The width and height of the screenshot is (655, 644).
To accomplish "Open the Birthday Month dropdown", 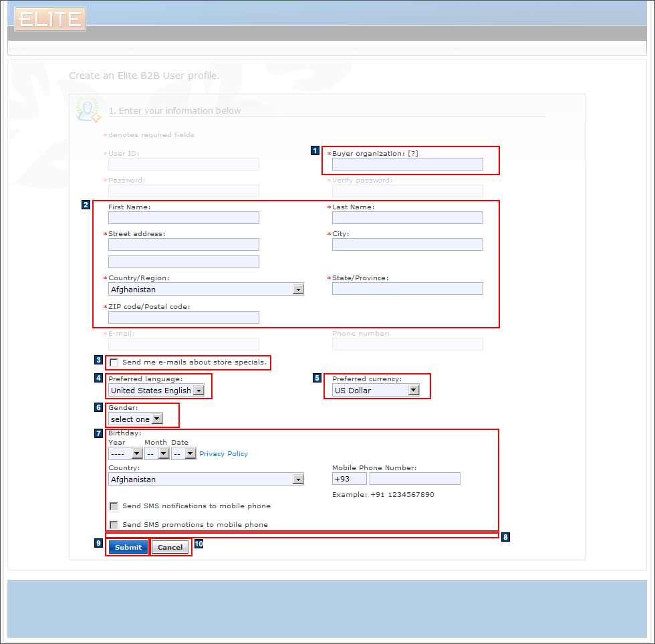I will 163,453.
